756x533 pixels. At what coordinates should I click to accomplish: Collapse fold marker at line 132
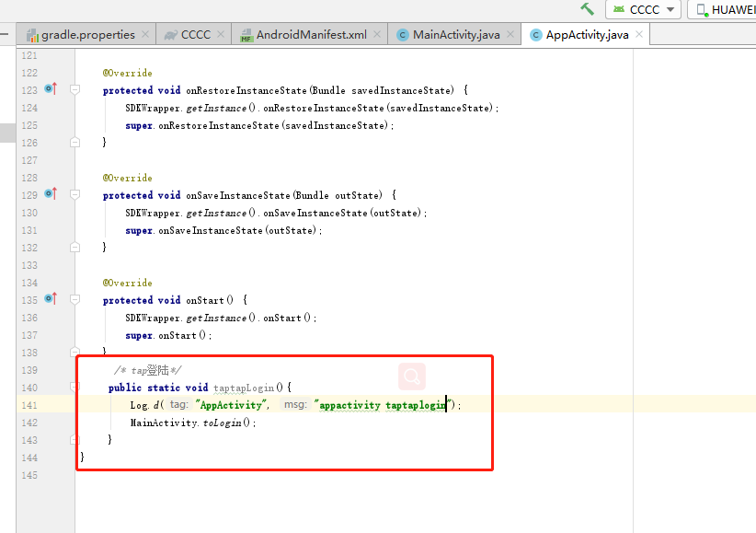[x=74, y=248]
